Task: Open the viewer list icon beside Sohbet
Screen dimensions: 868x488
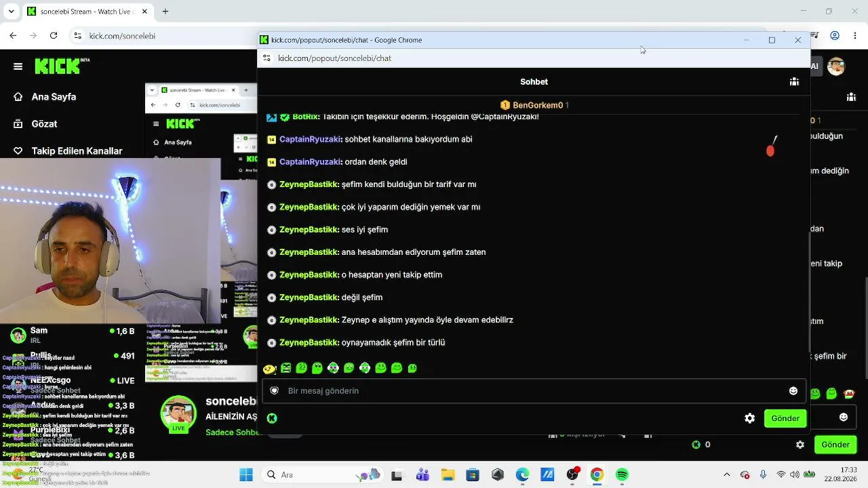Action: (x=794, y=81)
